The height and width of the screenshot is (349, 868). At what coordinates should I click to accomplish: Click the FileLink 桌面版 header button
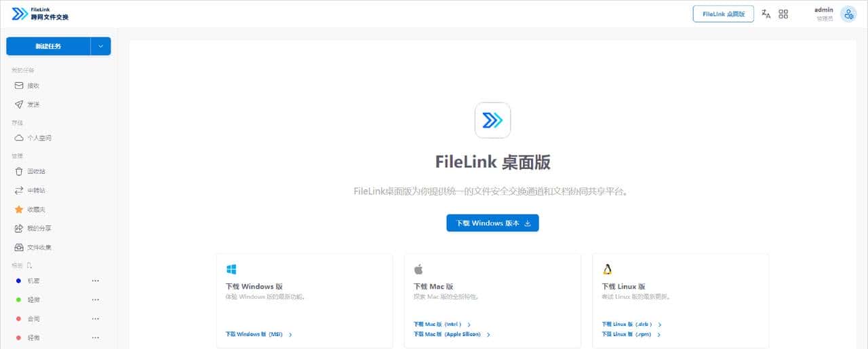(x=723, y=14)
